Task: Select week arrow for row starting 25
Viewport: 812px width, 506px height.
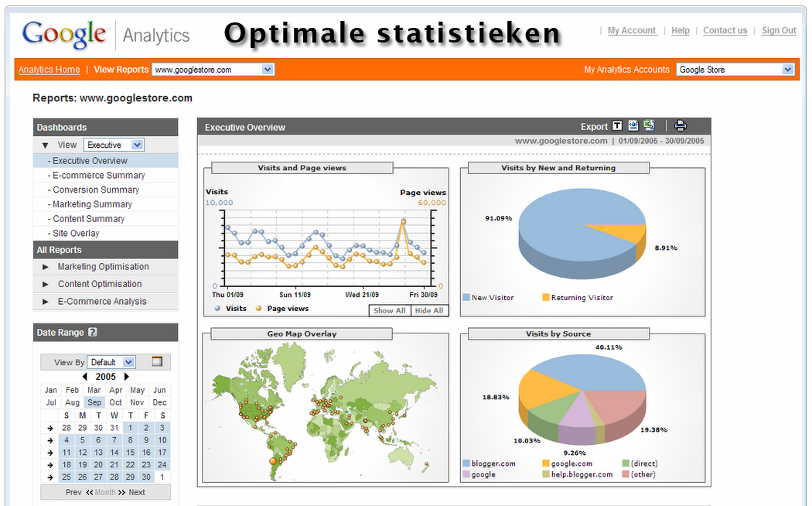Action: click(49, 477)
